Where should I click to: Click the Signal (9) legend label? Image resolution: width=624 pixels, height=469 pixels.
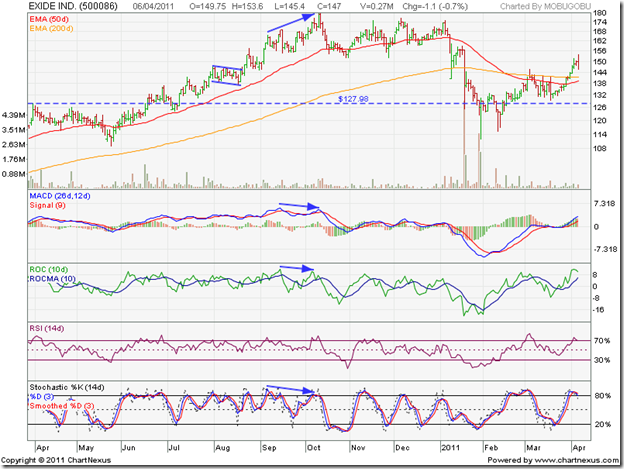[47, 205]
